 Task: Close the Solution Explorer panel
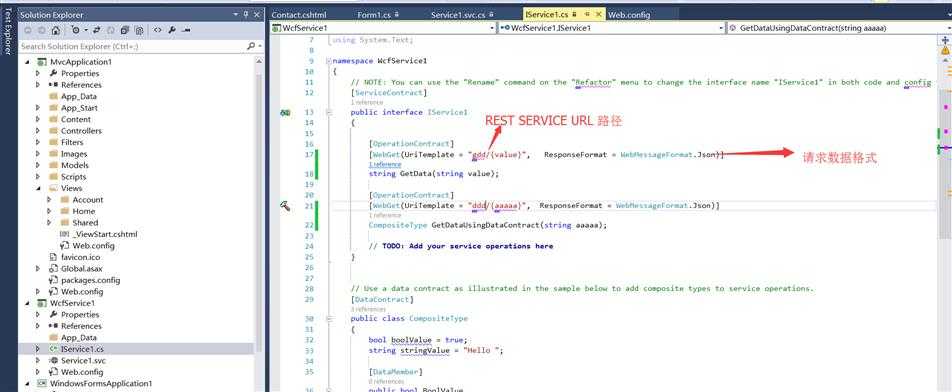pyautogui.click(x=257, y=14)
